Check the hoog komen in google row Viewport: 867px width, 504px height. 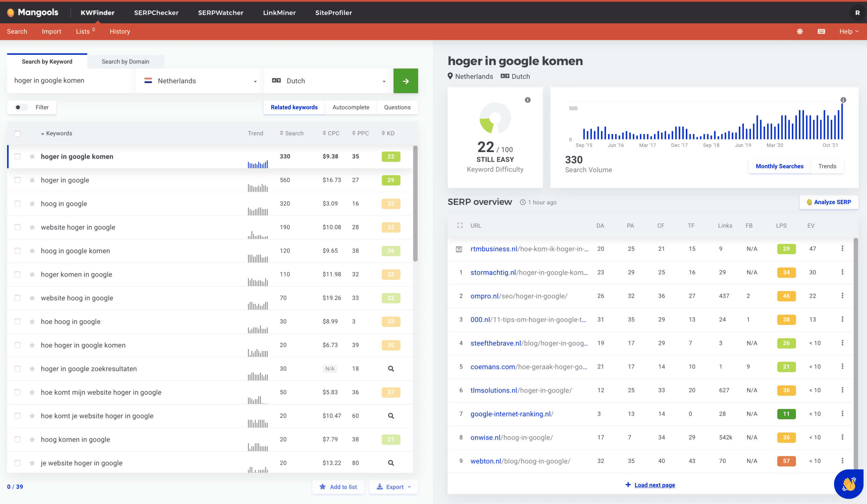pos(18,439)
